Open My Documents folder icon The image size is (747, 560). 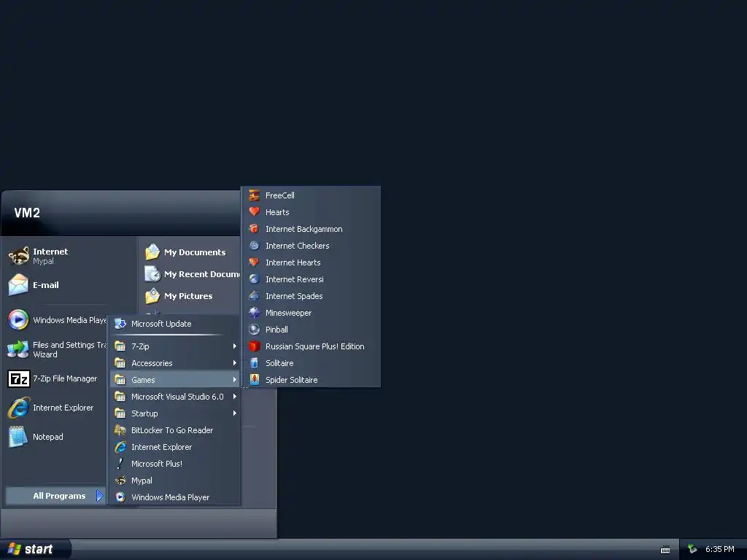[x=152, y=252]
